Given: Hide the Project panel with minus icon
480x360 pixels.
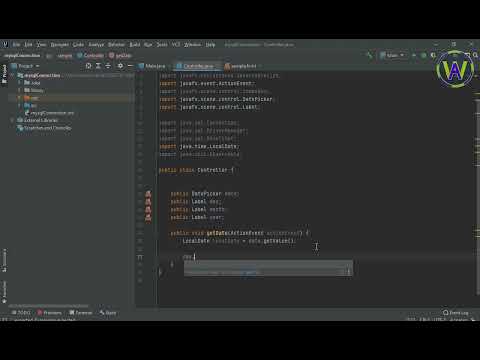Looking at the screenshot, I should pyautogui.click(x=130, y=66).
